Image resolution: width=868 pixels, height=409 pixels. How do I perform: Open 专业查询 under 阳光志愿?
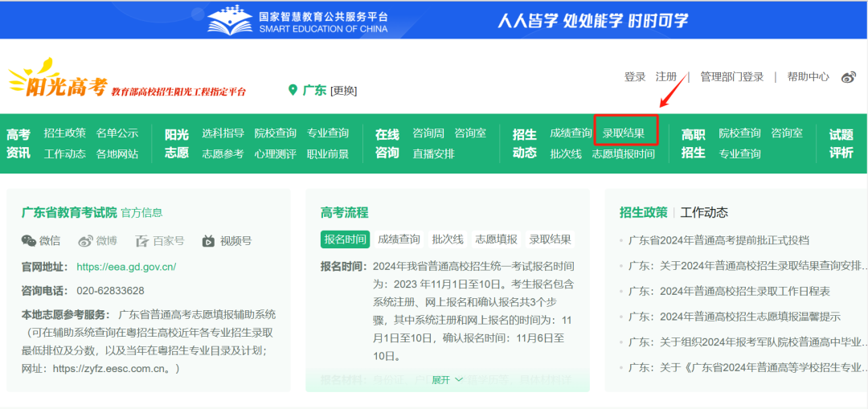(x=328, y=133)
